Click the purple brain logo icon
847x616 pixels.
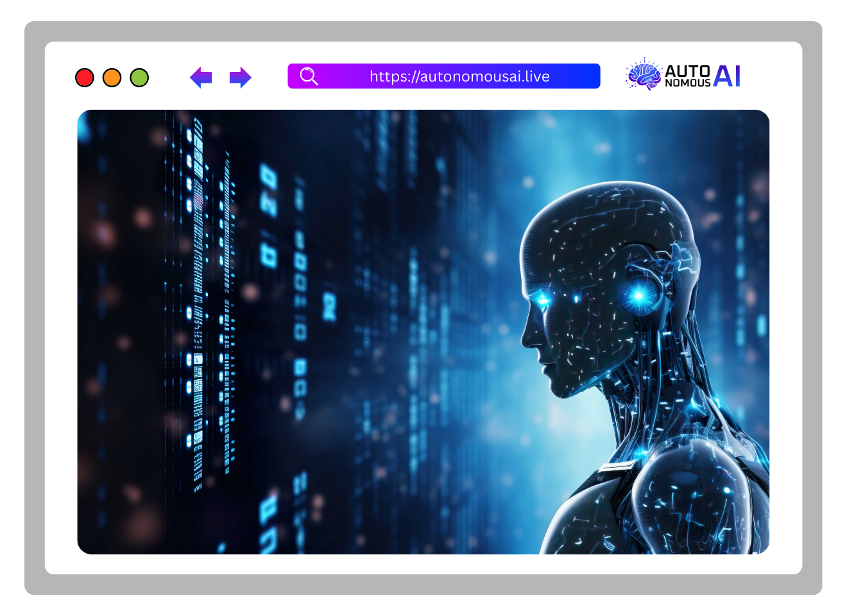644,75
